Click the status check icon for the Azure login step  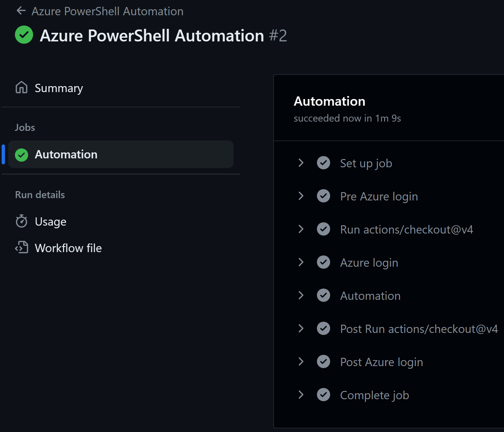click(x=324, y=262)
